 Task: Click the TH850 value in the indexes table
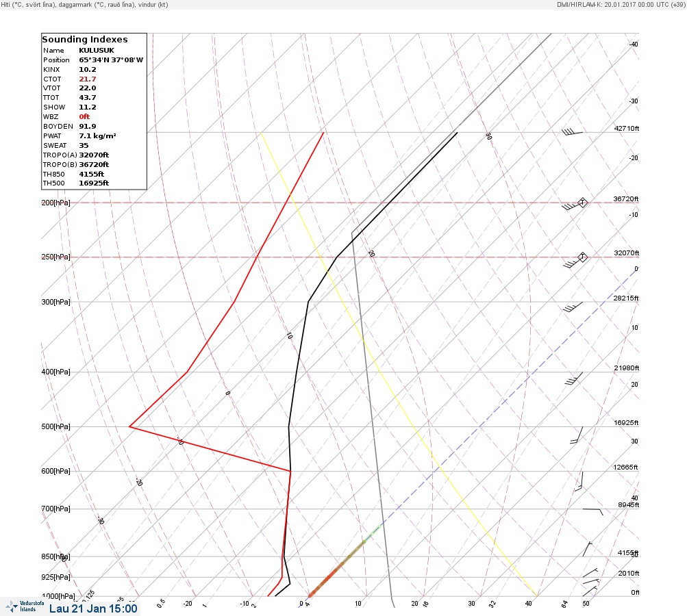click(x=92, y=175)
